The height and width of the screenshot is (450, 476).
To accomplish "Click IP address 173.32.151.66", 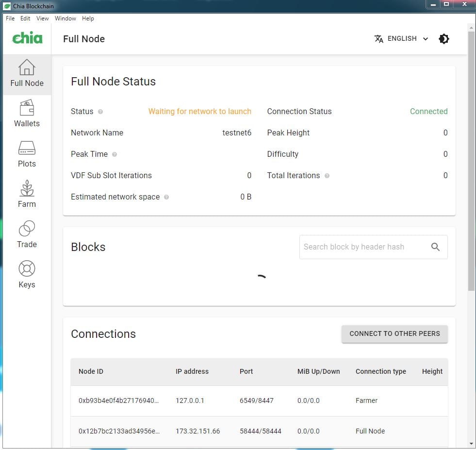I will coord(197,431).
